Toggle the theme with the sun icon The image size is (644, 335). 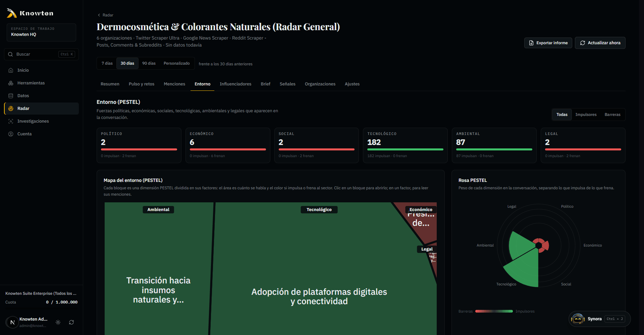58,322
